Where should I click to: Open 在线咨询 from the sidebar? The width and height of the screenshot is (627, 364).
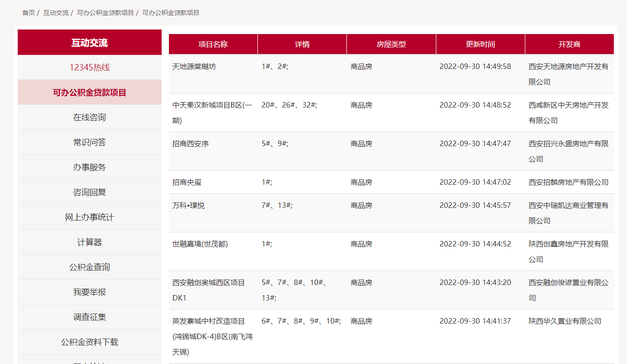(x=89, y=118)
